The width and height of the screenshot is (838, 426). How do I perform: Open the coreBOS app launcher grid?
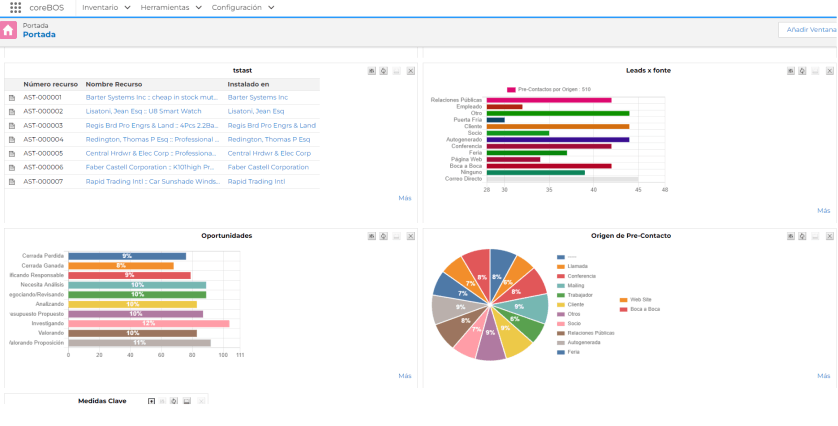coord(15,7)
